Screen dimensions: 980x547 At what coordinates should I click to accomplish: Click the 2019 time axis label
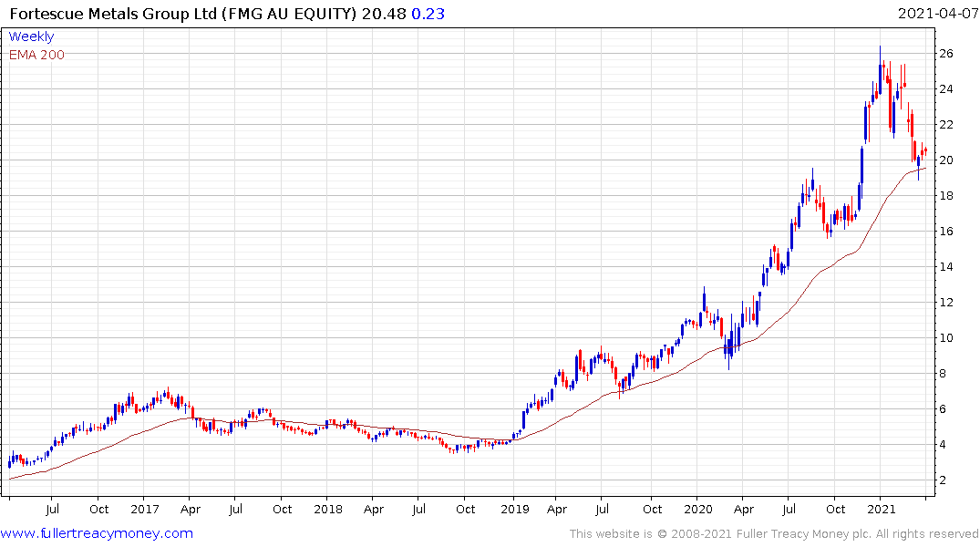514,510
